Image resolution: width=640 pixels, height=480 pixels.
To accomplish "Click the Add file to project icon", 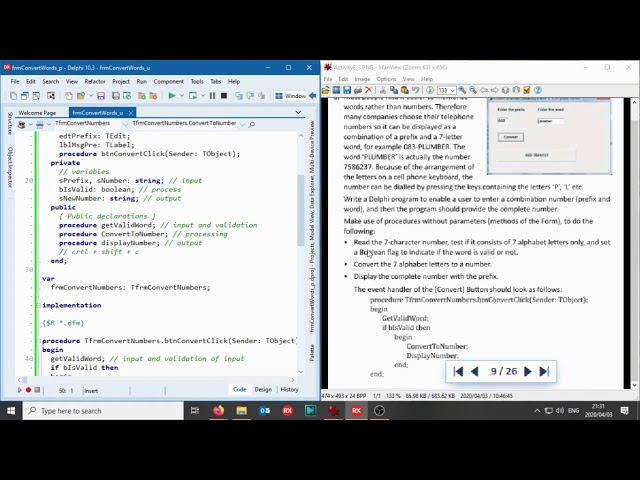I will 142,96.
